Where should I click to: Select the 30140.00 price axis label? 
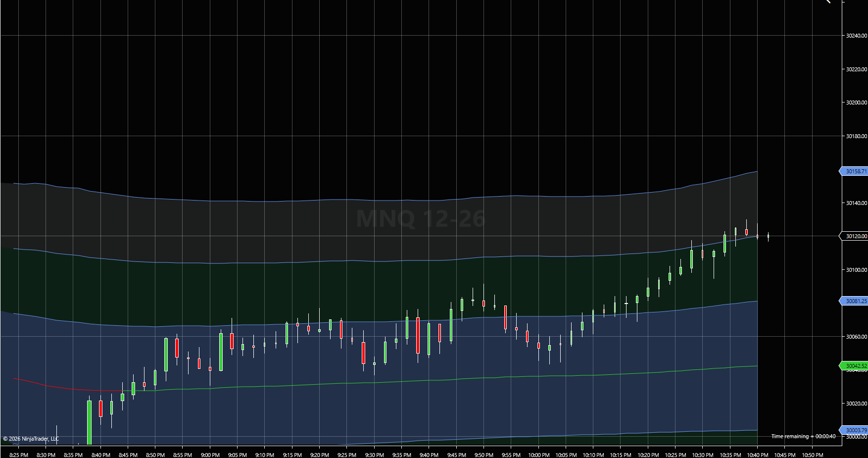(856, 203)
